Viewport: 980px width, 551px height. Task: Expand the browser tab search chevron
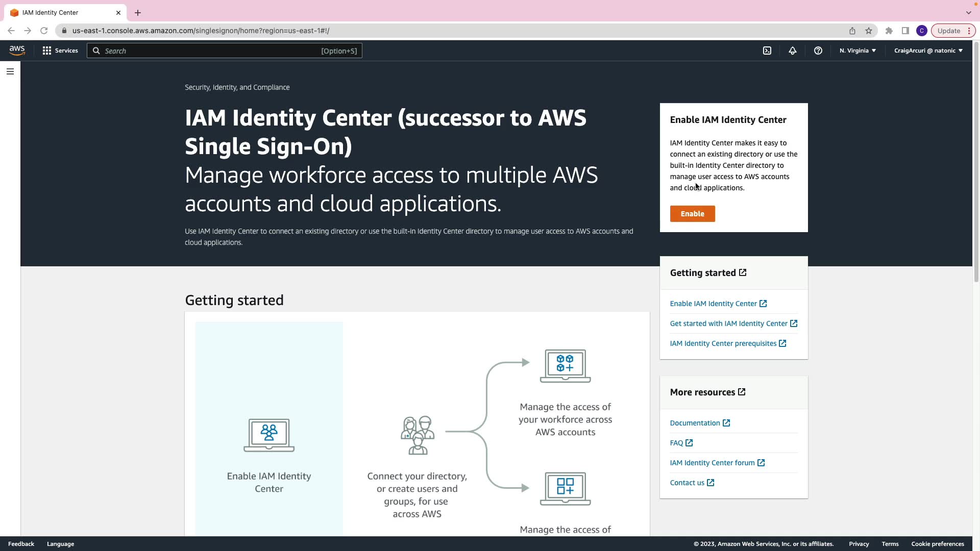tap(968, 12)
